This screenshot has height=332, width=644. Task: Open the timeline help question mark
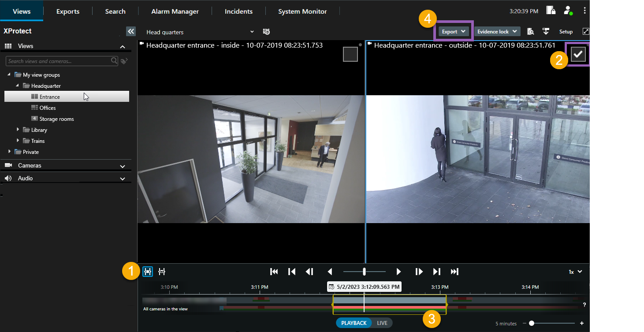[x=584, y=305]
